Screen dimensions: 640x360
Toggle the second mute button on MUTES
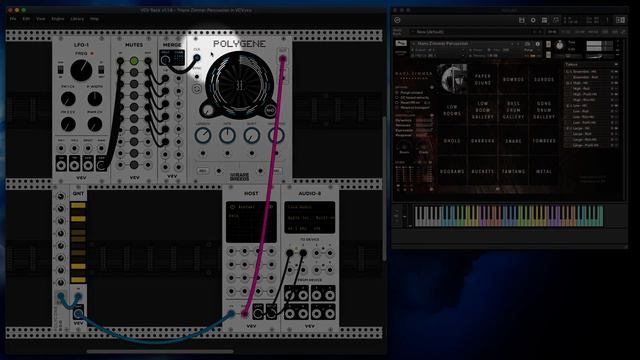(134, 73)
